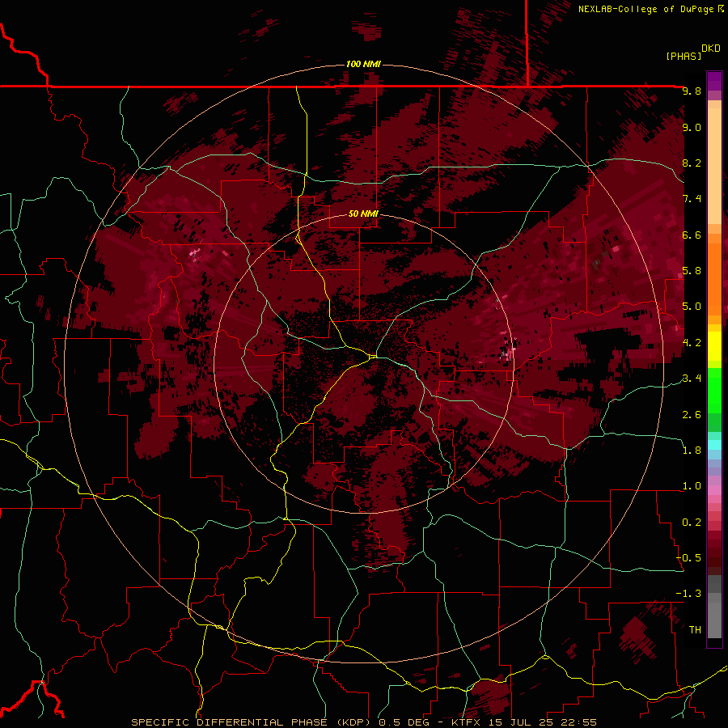Select the 8.2 scale value
Viewport: 728px width, 728px height.
[x=692, y=163]
